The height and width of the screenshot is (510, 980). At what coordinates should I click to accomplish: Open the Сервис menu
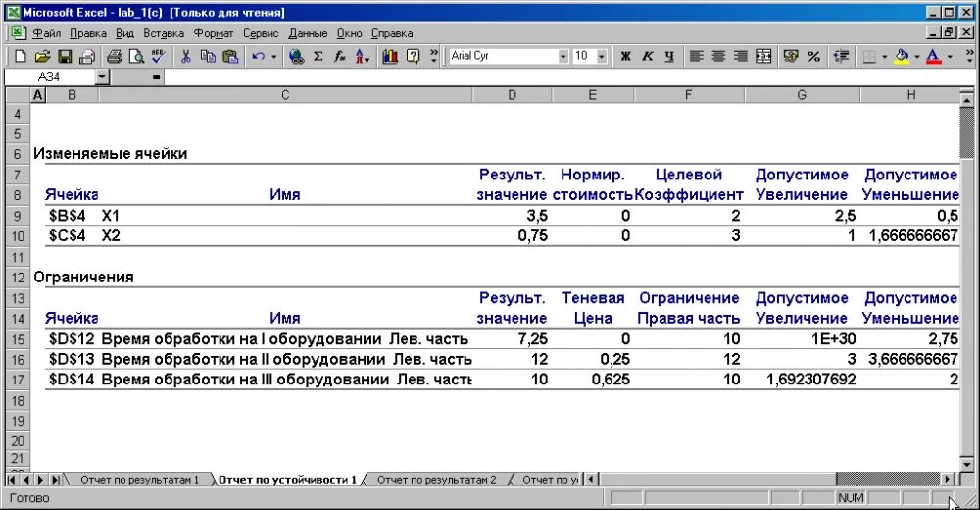click(261, 33)
